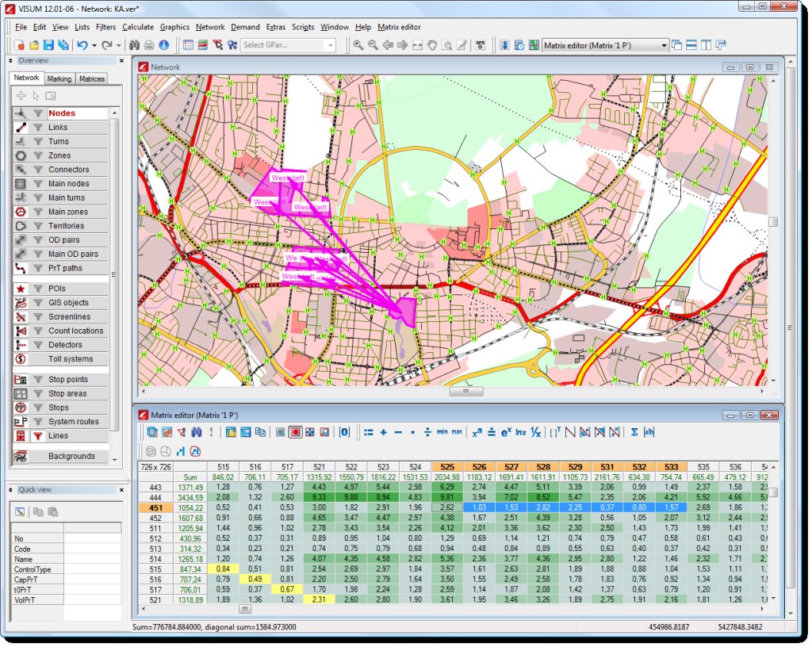The image size is (812, 647).
Task: Click the zoom in magnifier icon
Action: [358, 45]
